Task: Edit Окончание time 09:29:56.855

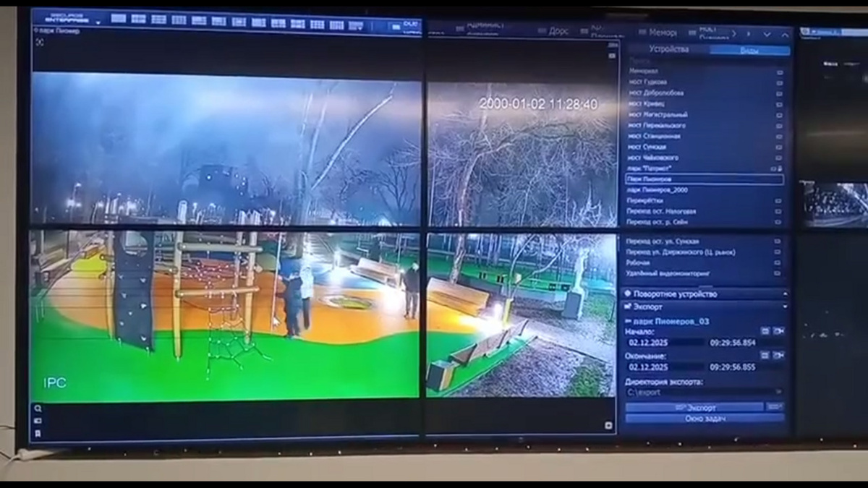Action: pos(746,367)
